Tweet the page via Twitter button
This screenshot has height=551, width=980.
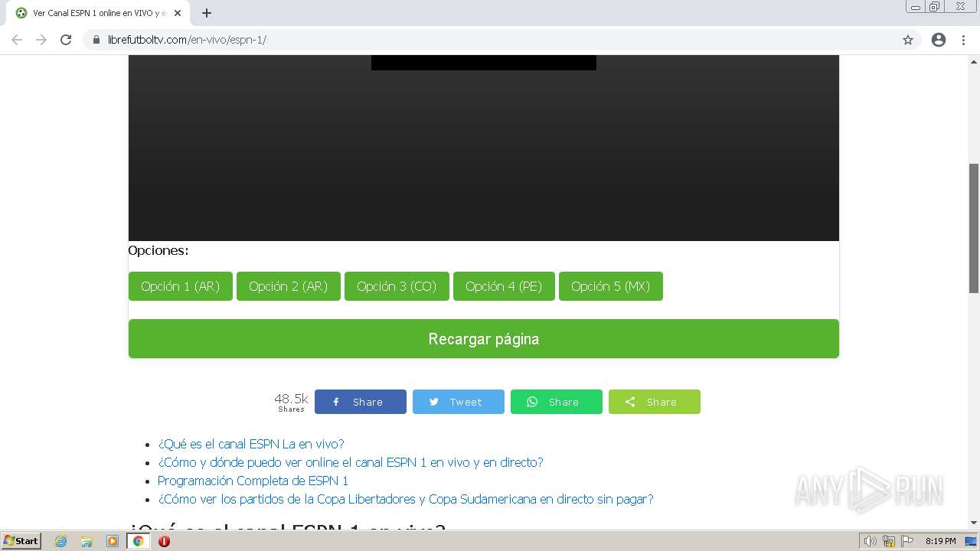[x=459, y=402]
